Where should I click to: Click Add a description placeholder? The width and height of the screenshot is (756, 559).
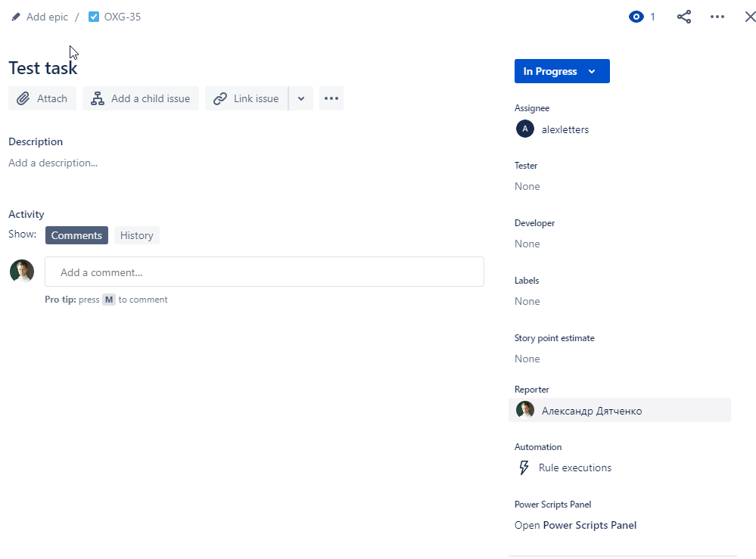point(53,163)
